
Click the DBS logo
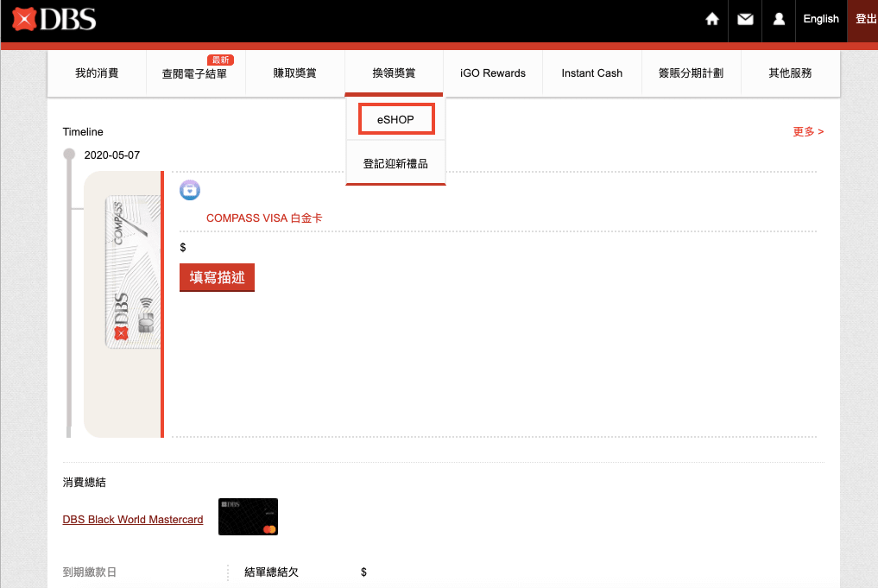(x=54, y=20)
